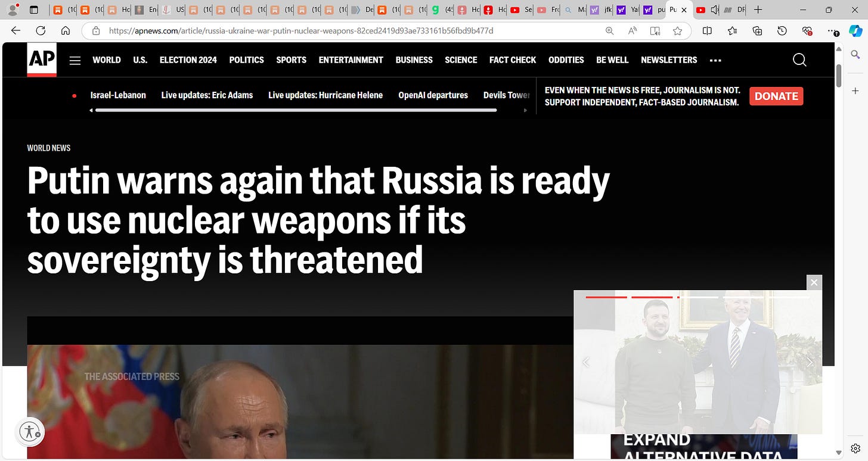The image size is (868, 461).
Task: Open the sidebar search icon
Action: pyautogui.click(x=855, y=55)
